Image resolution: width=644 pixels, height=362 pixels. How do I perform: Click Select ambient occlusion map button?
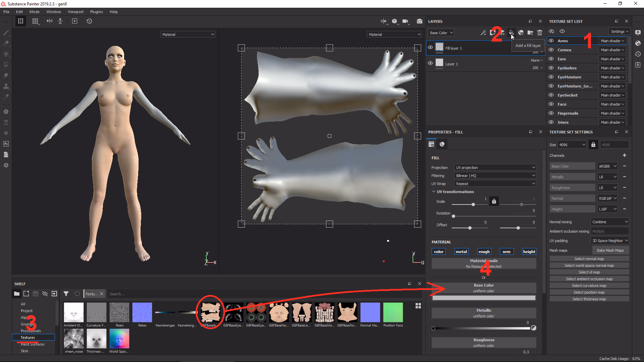(589, 279)
